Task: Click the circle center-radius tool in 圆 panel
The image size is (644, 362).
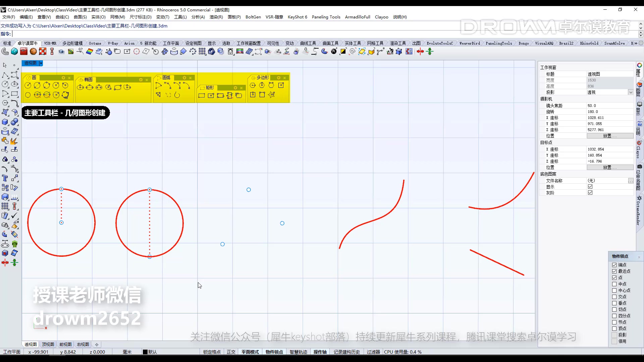Action: coord(28,85)
